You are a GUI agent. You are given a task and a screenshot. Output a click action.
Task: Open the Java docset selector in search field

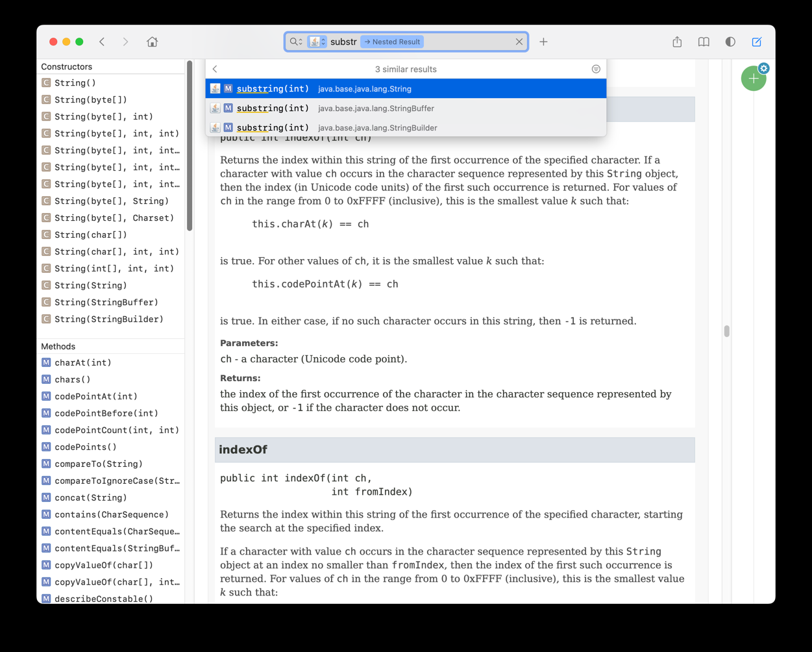pos(317,42)
